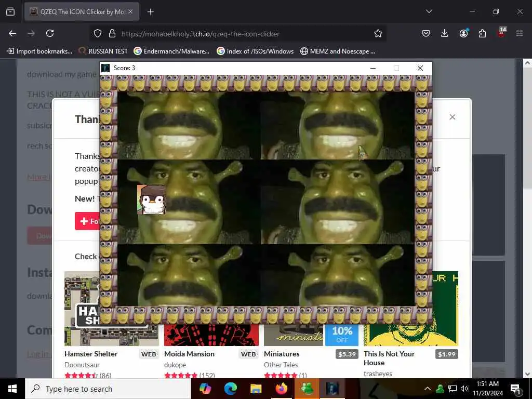Close the QZEQ The ICON Clicker tab
Screen dimensions: 532x399
[130, 11]
